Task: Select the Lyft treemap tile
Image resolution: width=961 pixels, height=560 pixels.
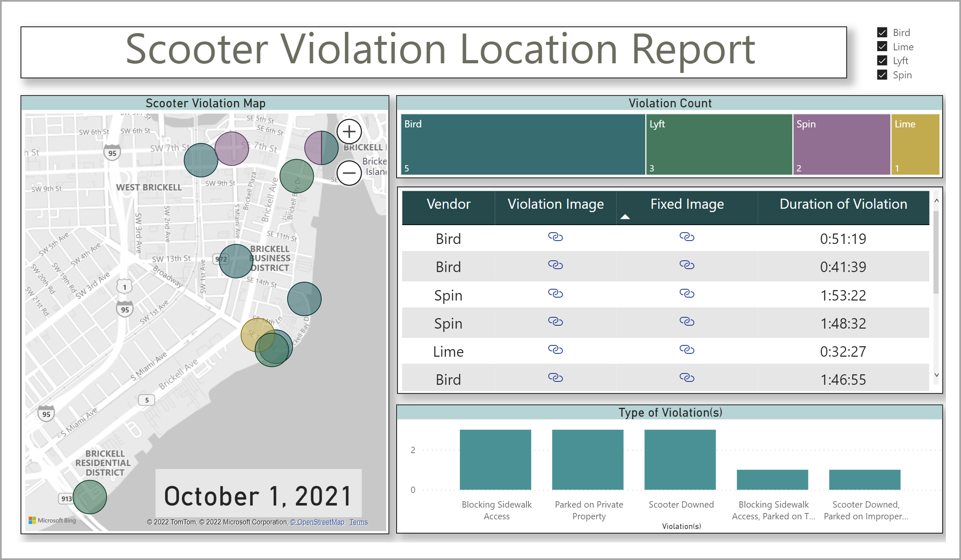Action: (x=719, y=145)
